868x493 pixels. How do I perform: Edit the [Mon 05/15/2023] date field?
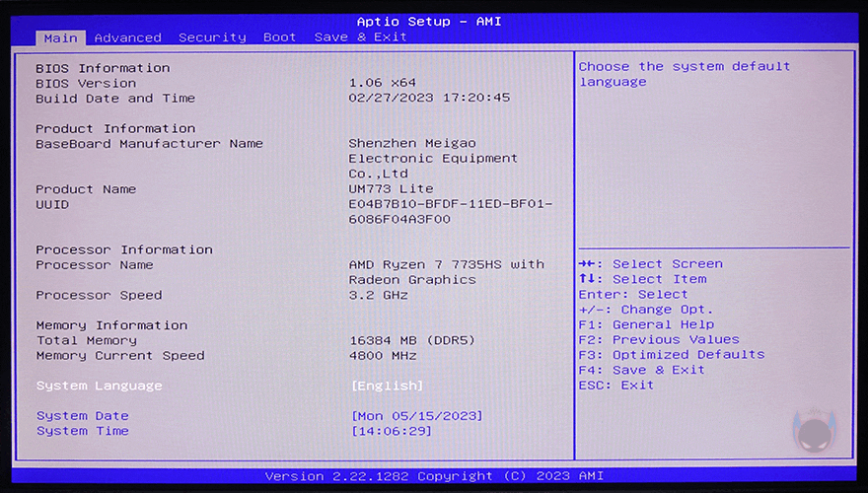[417, 415]
